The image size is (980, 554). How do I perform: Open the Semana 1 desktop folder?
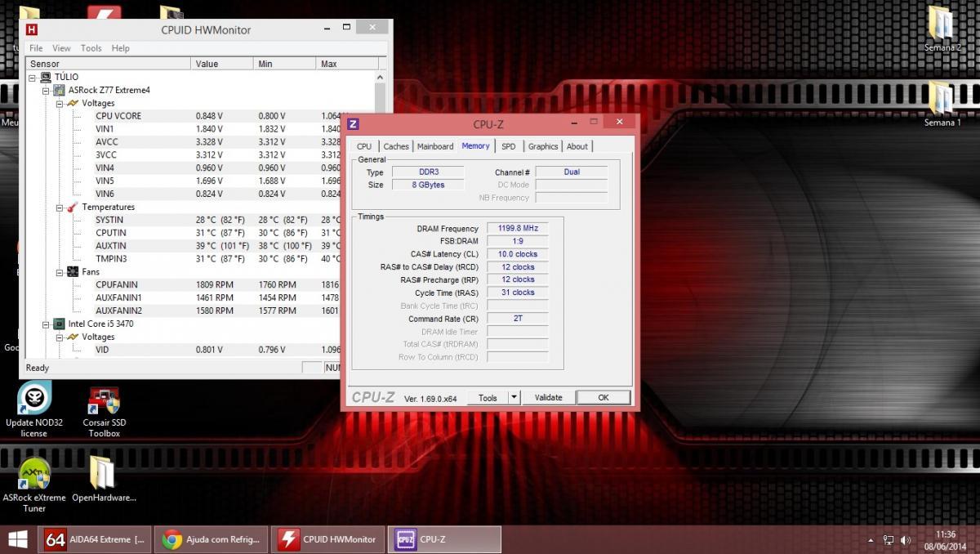click(x=942, y=104)
